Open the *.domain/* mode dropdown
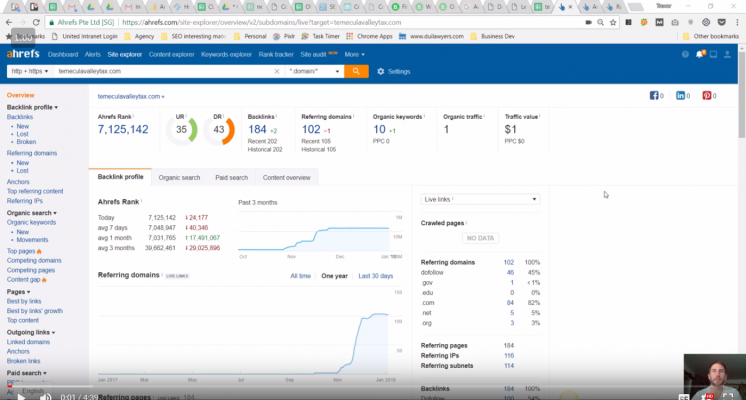 313,72
